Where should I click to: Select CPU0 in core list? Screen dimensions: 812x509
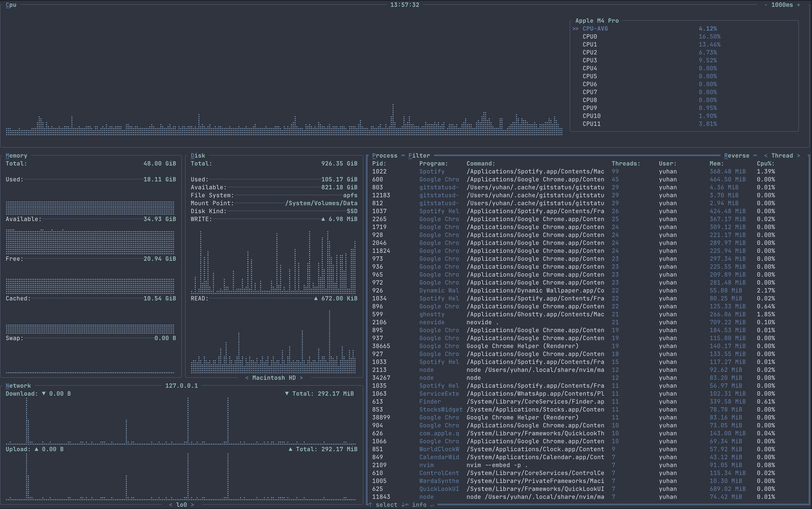pos(590,37)
